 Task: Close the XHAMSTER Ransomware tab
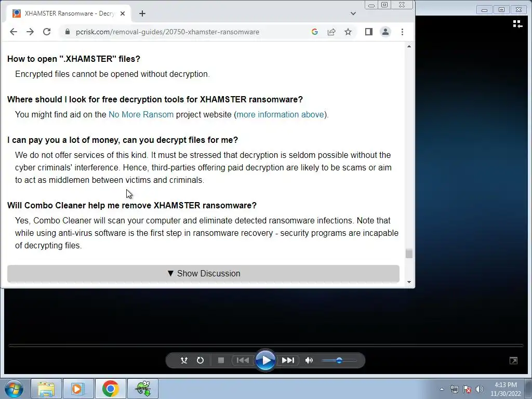pyautogui.click(x=123, y=14)
